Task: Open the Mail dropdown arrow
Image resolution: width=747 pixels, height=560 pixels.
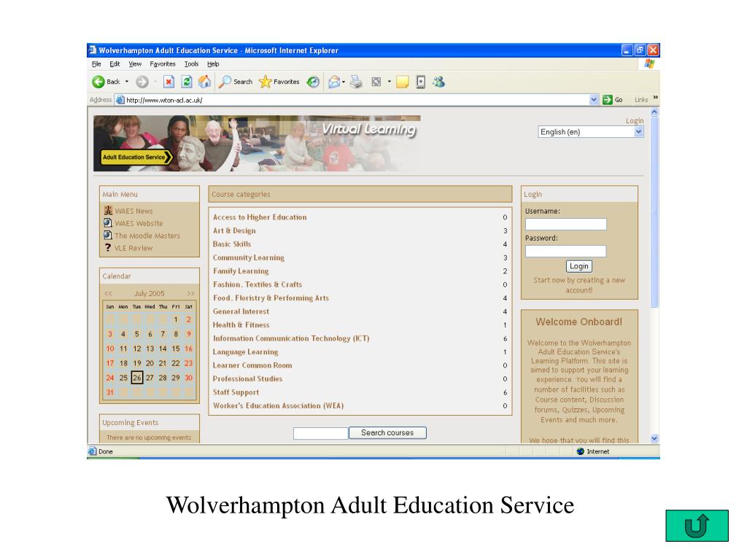Action: tap(344, 82)
